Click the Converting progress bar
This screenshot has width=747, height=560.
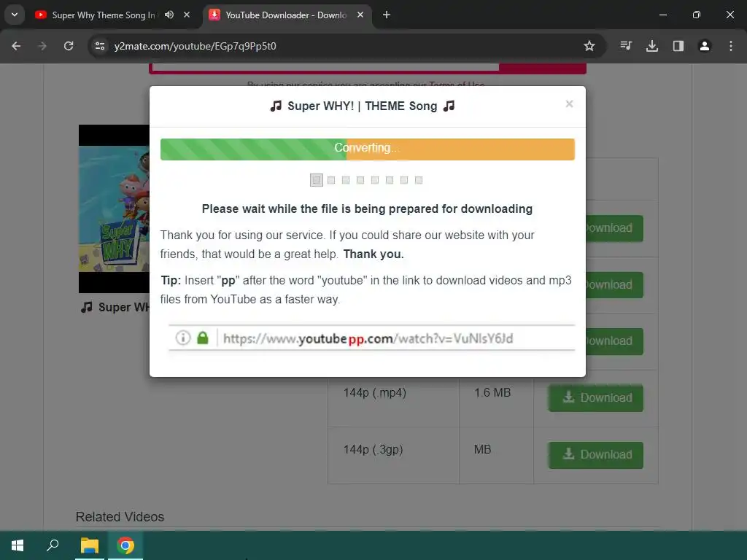[x=368, y=149]
